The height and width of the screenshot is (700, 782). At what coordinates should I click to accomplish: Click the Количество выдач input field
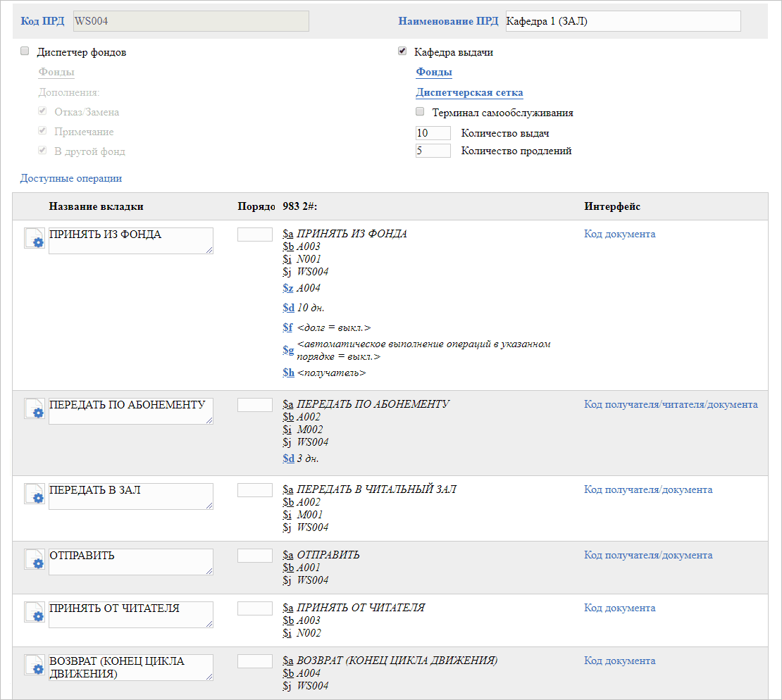[x=433, y=133]
